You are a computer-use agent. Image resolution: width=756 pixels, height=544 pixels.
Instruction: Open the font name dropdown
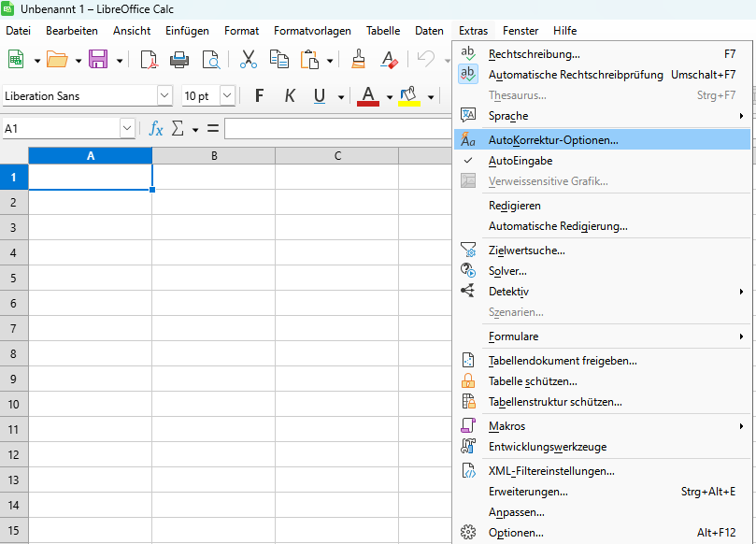tap(165, 95)
